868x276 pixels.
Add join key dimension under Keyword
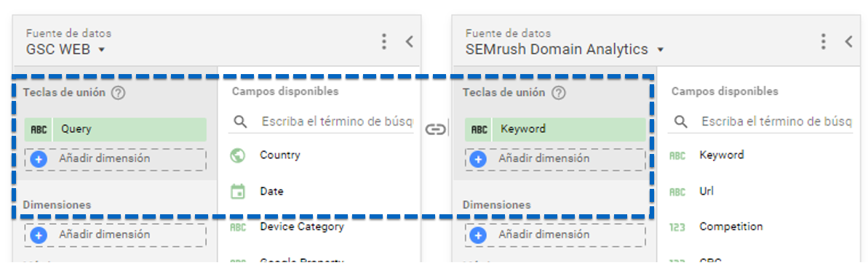(x=555, y=159)
